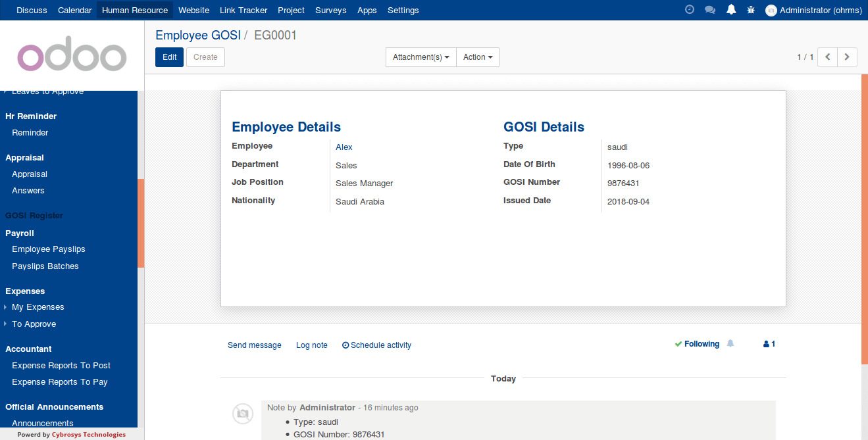
Task: Go to the next record arrow
Action: pos(847,57)
